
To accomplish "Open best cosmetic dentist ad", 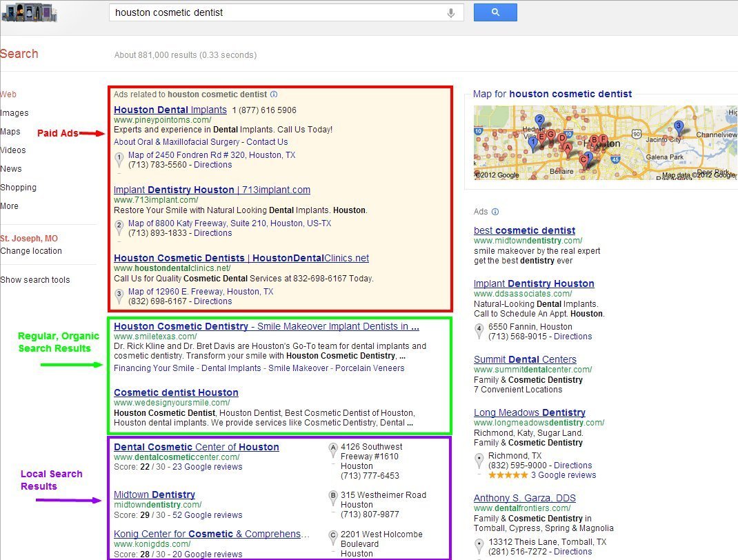I will coord(524,230).
